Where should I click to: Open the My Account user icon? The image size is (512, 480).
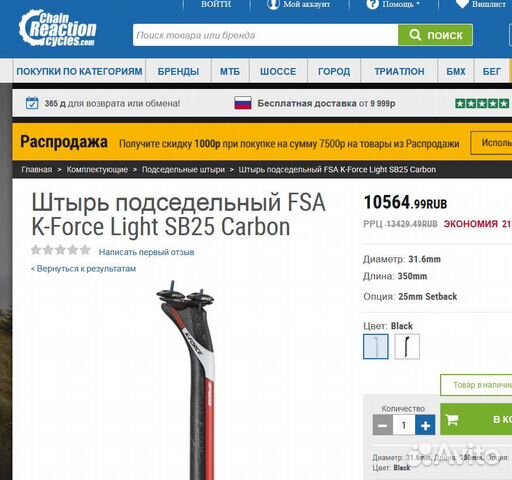click(273, 4)
